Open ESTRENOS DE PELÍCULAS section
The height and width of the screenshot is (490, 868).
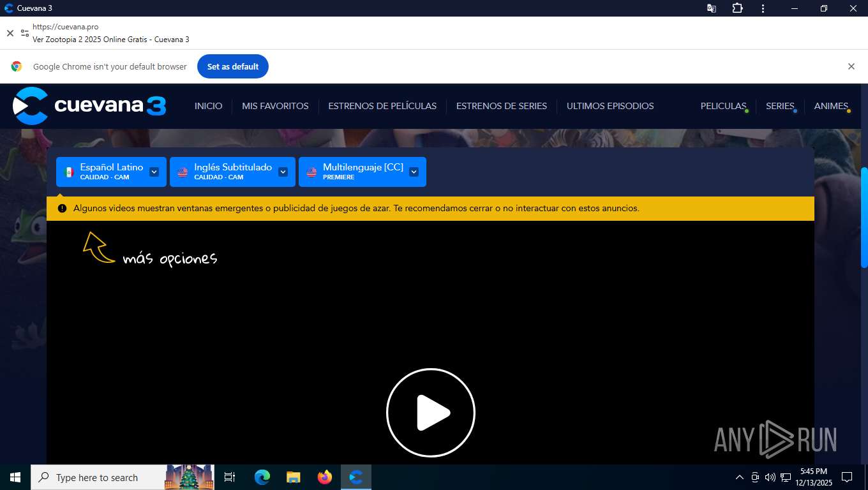[382, 106]
